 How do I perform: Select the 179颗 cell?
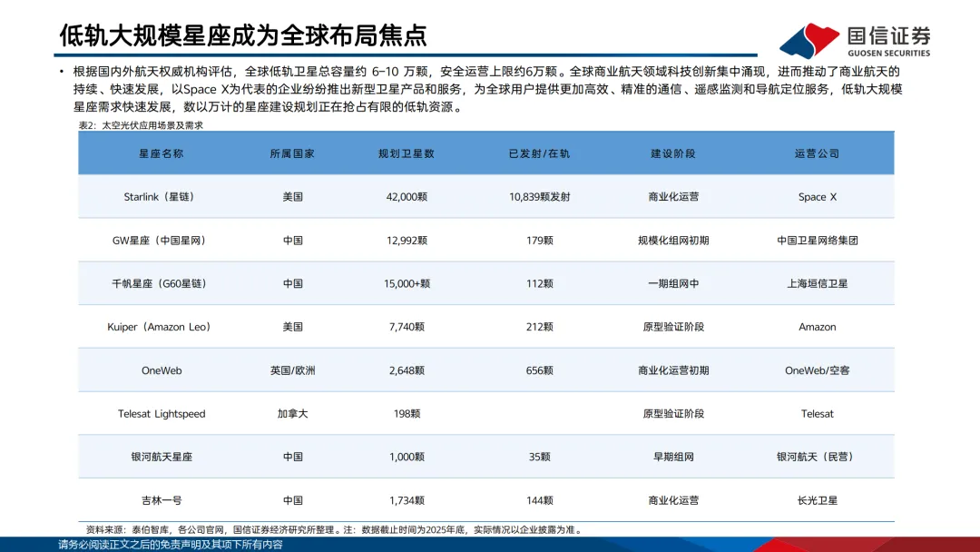coord(539,241)
